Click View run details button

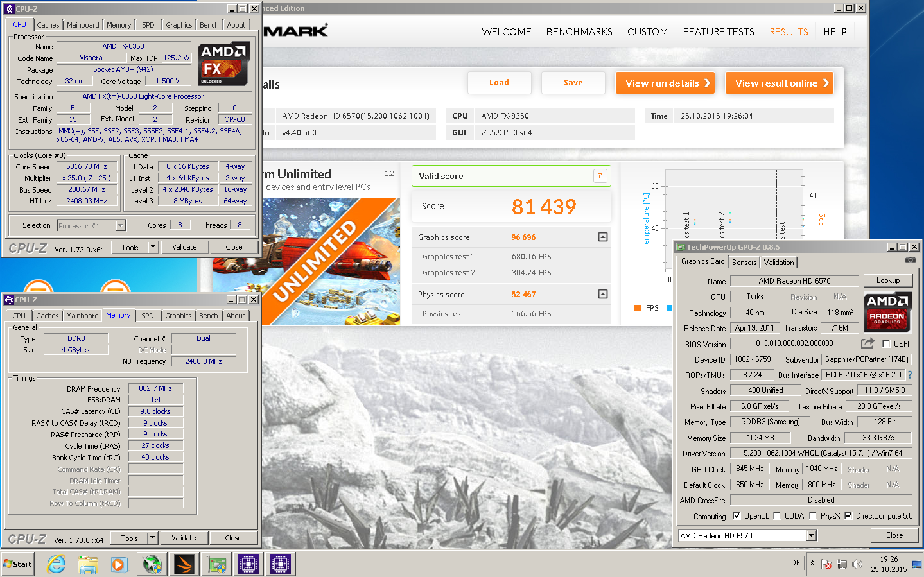tap(665, 83)
